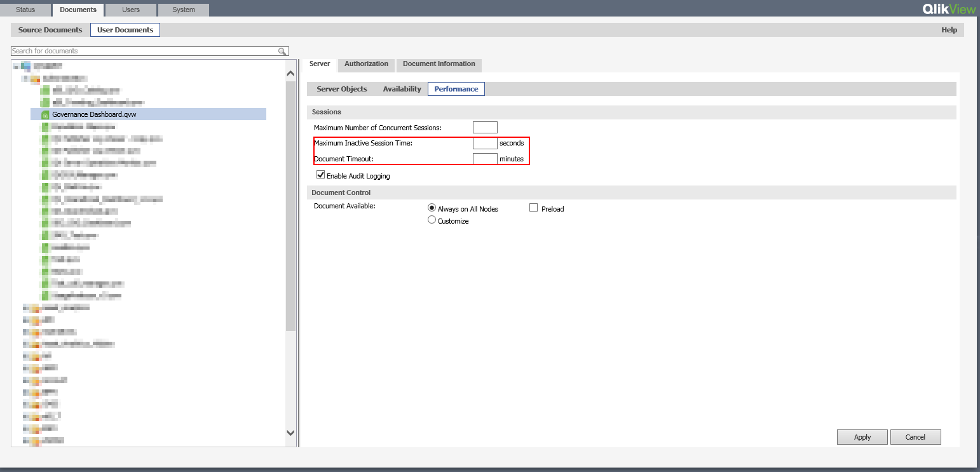Show the Availability settings tab
The image size is (980, 472).
[402, 89]
